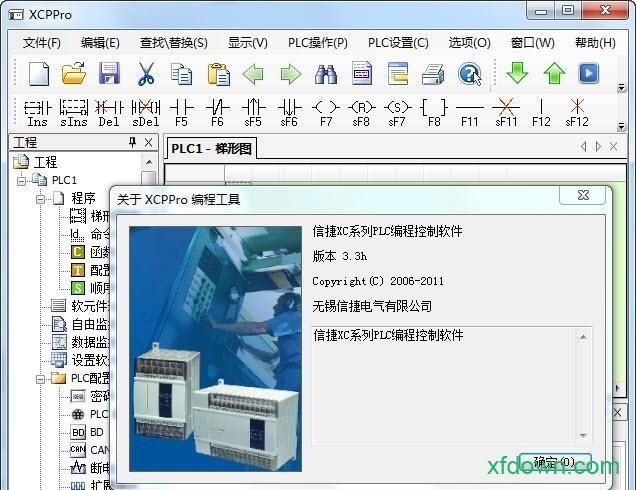Open the 编辑(E) menu

click(100, 43)
